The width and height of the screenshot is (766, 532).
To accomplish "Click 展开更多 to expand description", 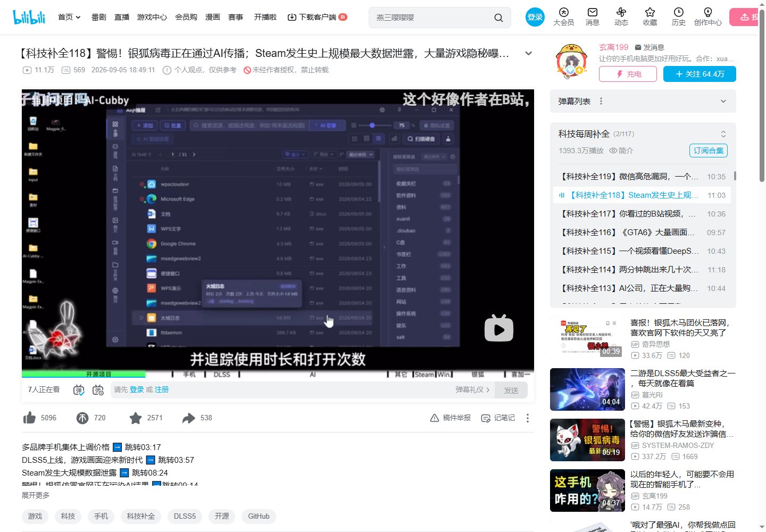I will 36,495.
